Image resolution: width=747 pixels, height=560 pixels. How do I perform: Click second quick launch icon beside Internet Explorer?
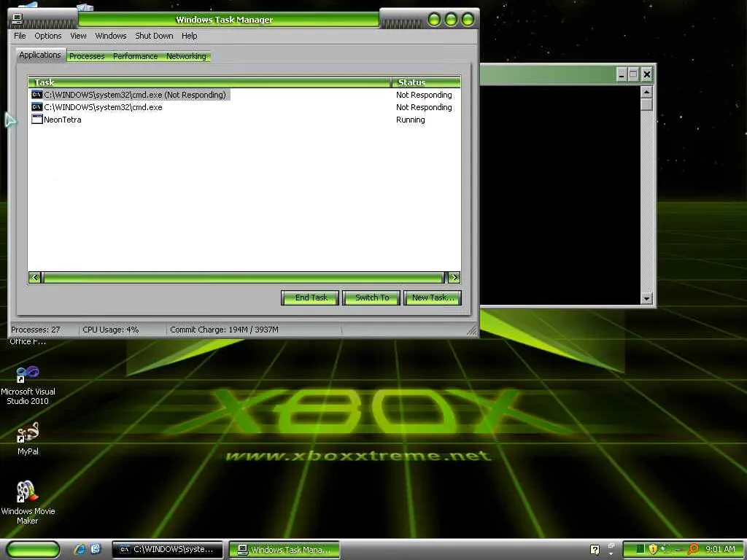(x=96, y=549)
